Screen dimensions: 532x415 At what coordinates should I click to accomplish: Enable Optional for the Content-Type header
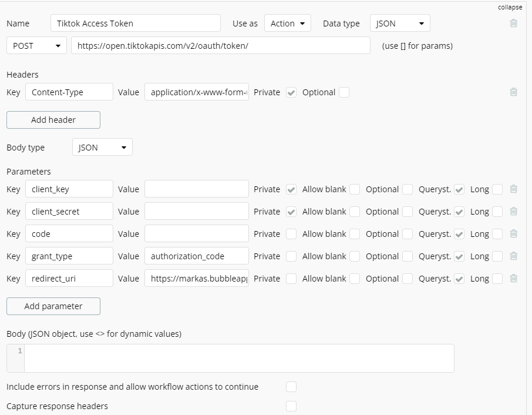click(344, 92)
